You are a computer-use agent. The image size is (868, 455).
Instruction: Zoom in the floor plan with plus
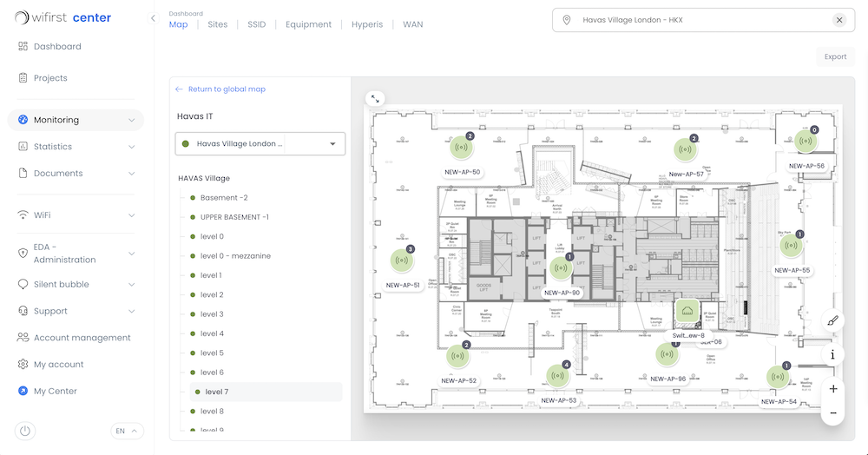tap(832, 389)
